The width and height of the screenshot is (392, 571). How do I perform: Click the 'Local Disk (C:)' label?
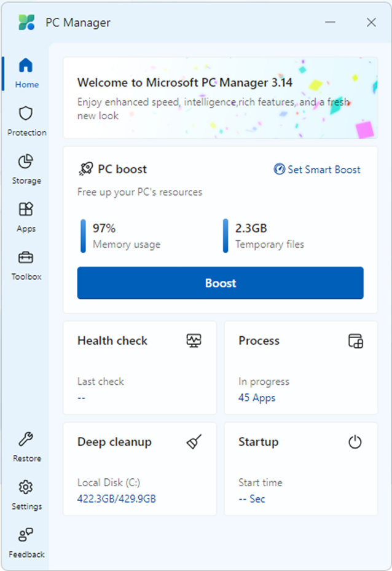(109, 482)
